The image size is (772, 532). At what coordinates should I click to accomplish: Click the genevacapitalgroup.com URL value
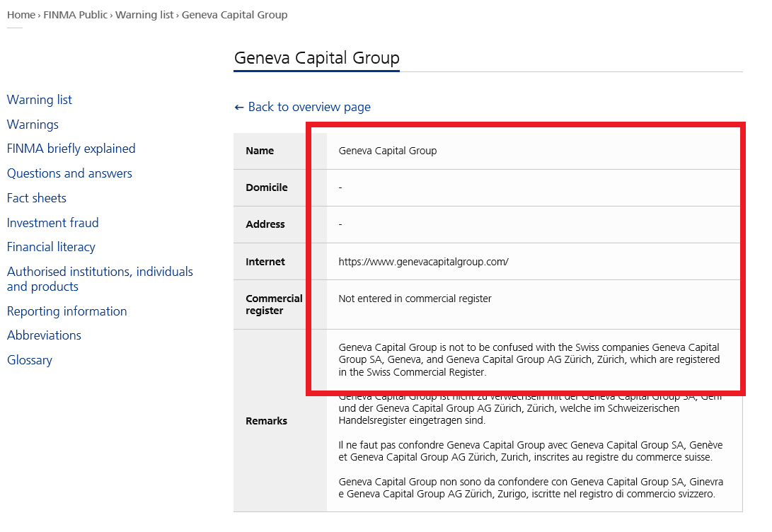click(x=423, y=262)
